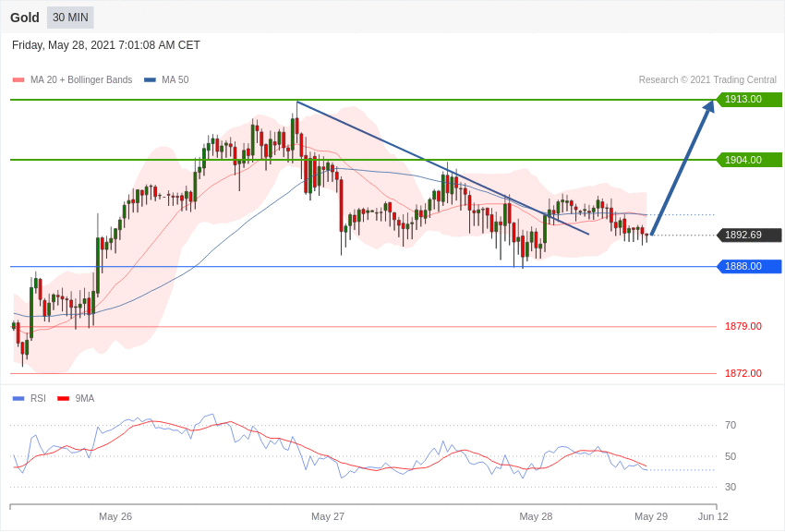Screen dimensions: 785x532
Task: Click the 1913.00 green resistance price tag
Action: (x=749, y=99)
